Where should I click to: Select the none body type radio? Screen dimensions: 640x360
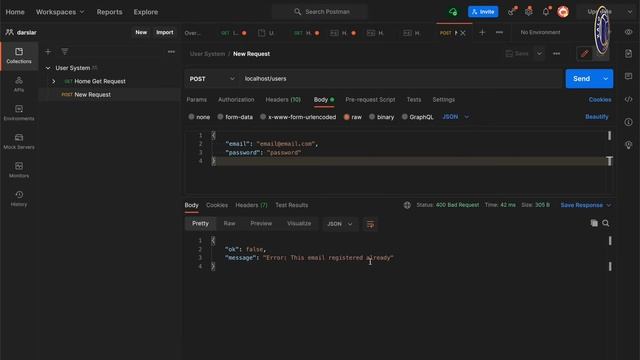click(191, 117)
